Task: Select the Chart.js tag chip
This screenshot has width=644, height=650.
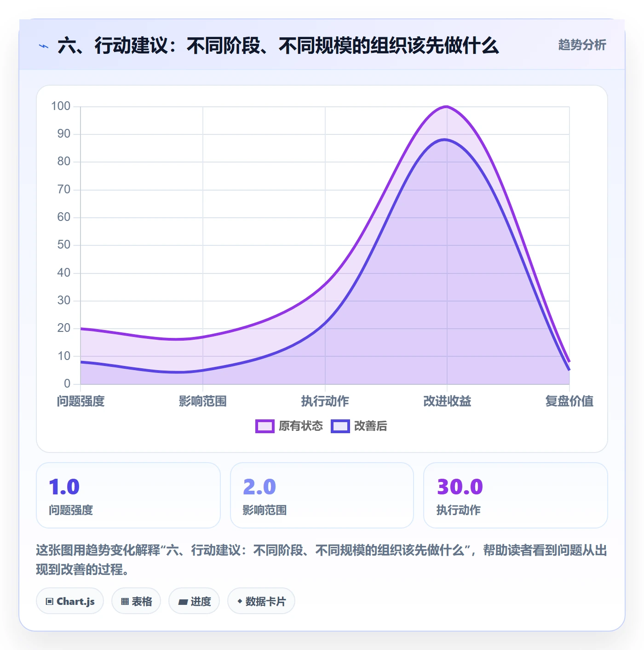Action: [x=70, y=601]
